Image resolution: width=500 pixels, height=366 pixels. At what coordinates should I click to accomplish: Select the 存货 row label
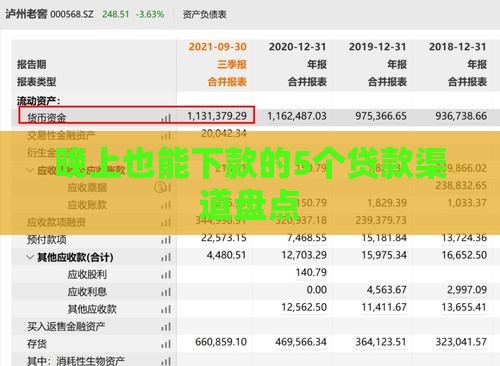[x=37, y=344]
